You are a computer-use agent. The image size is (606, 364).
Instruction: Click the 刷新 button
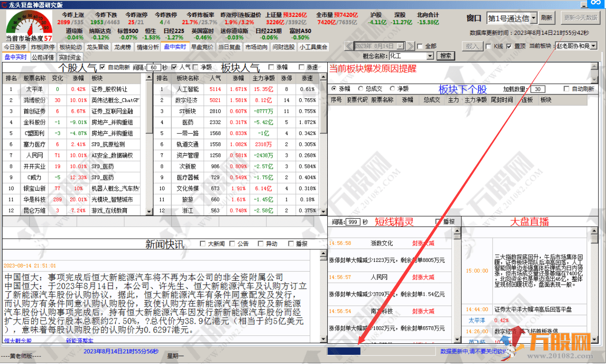click(x=546, y=18)
